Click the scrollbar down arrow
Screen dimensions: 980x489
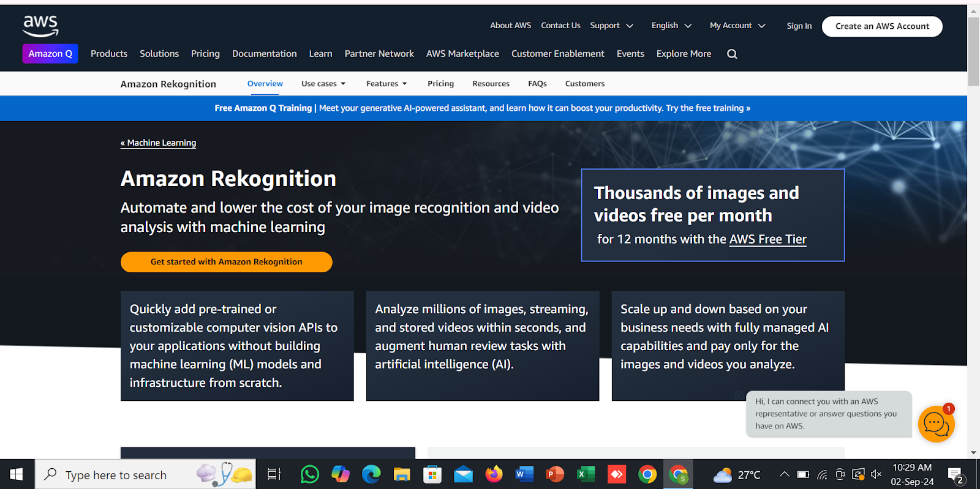[973, 453]
